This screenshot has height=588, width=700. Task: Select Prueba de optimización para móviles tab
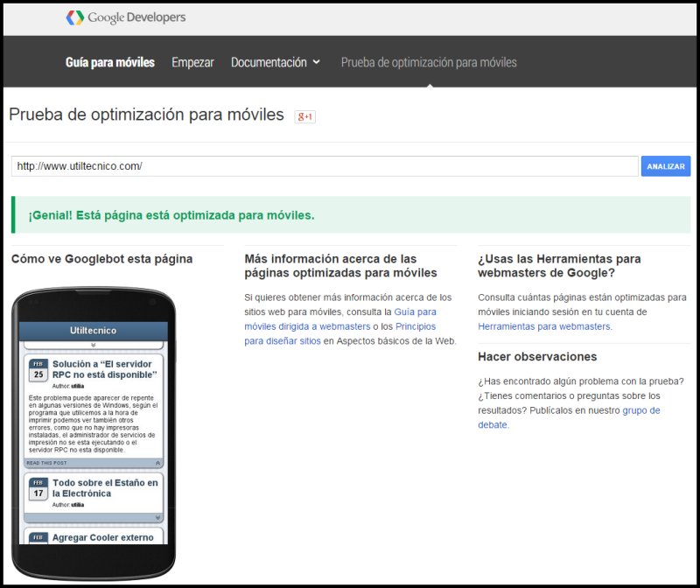coord(429,62)
